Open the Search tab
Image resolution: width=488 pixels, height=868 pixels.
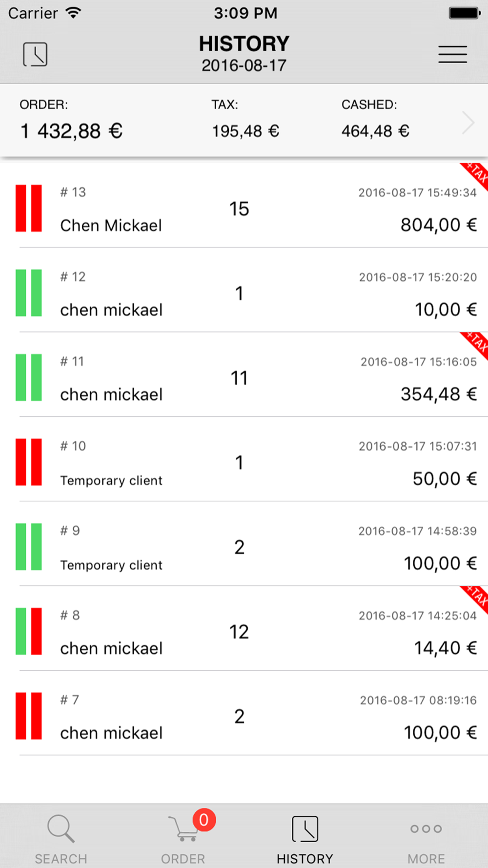(x=61, y=838)
